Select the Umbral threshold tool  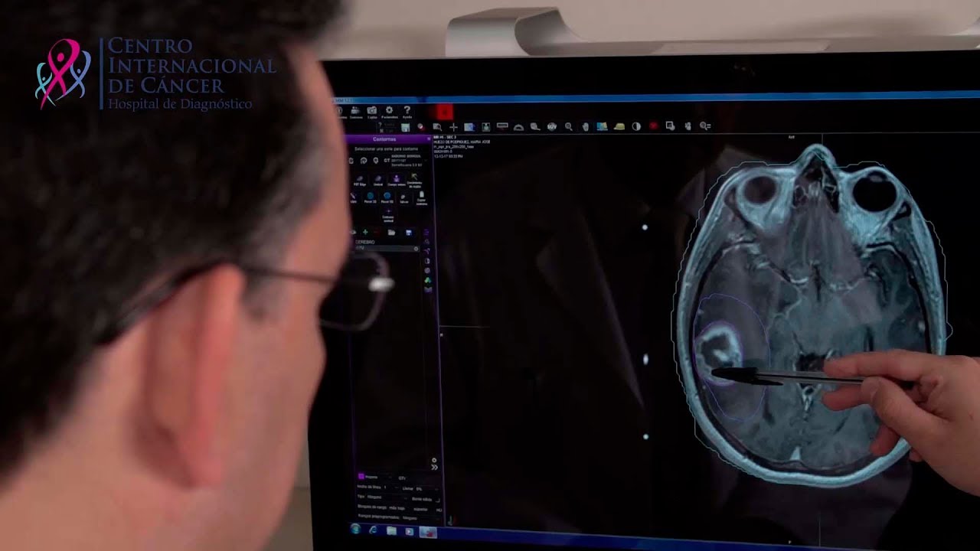(x=378, y=181)
